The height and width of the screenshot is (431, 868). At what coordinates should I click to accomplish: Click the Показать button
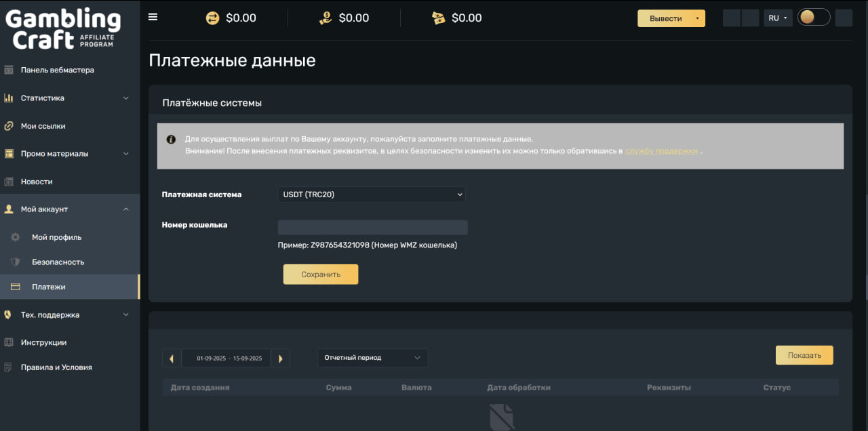pos(804,355)
